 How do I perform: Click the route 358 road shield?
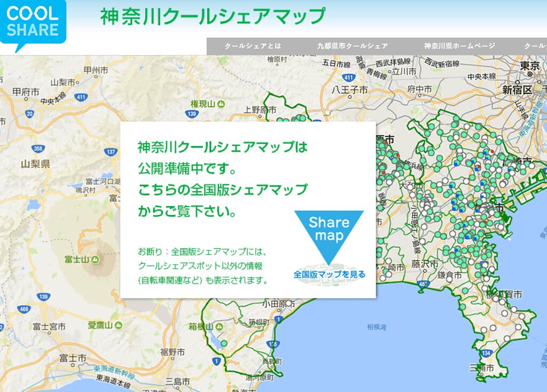coord(38,149)
